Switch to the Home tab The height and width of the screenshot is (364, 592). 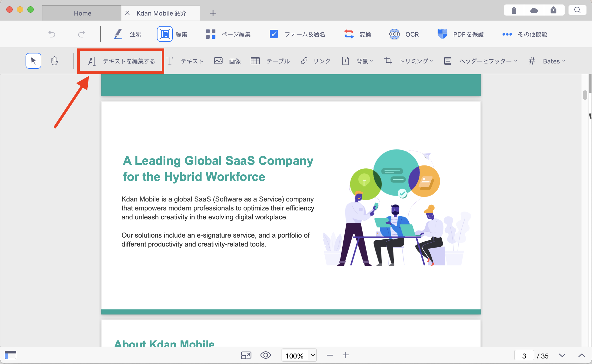(82, 13)
